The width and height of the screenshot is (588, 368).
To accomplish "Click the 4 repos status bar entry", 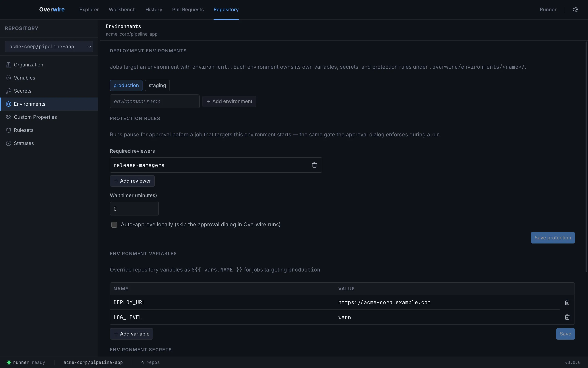I will 150,362.
